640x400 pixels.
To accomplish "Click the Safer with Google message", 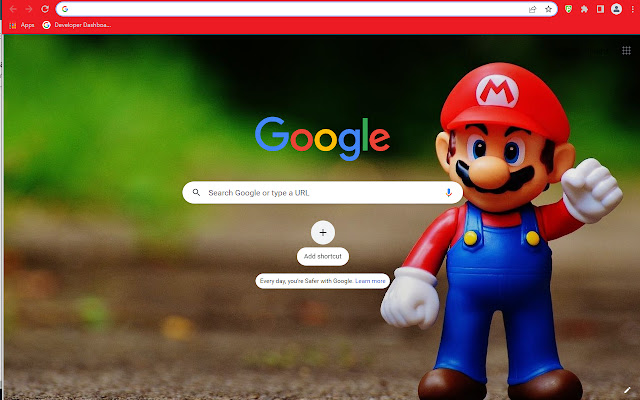I will (x=322, y=281).
